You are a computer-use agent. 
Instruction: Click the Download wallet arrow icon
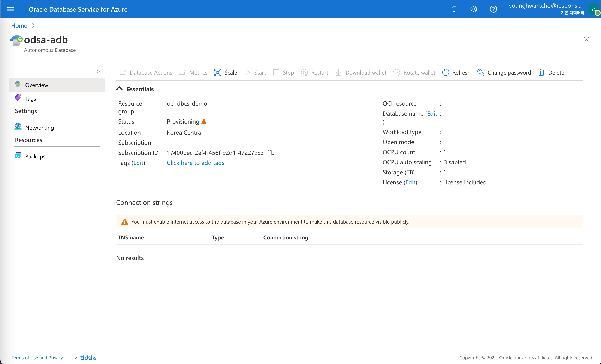pos(338,72)
